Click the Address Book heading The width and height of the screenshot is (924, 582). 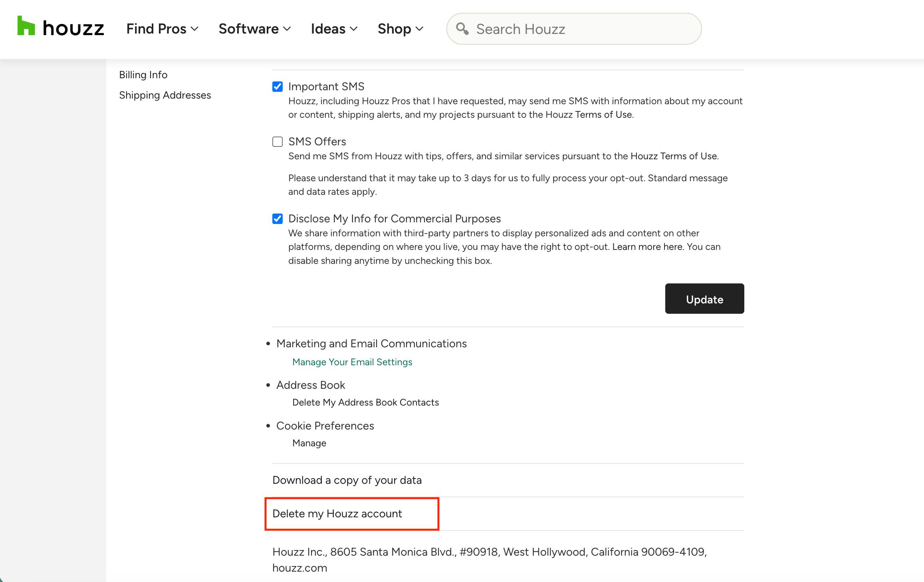(311, 385)
